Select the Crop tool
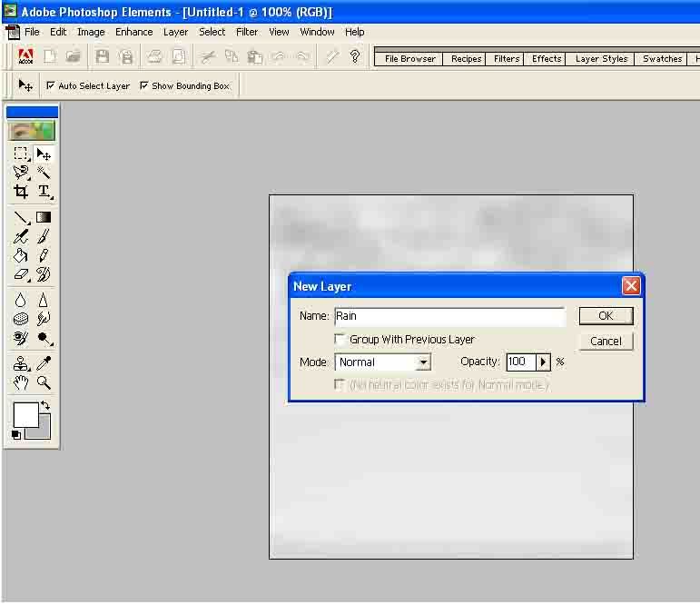 point(21,192)
